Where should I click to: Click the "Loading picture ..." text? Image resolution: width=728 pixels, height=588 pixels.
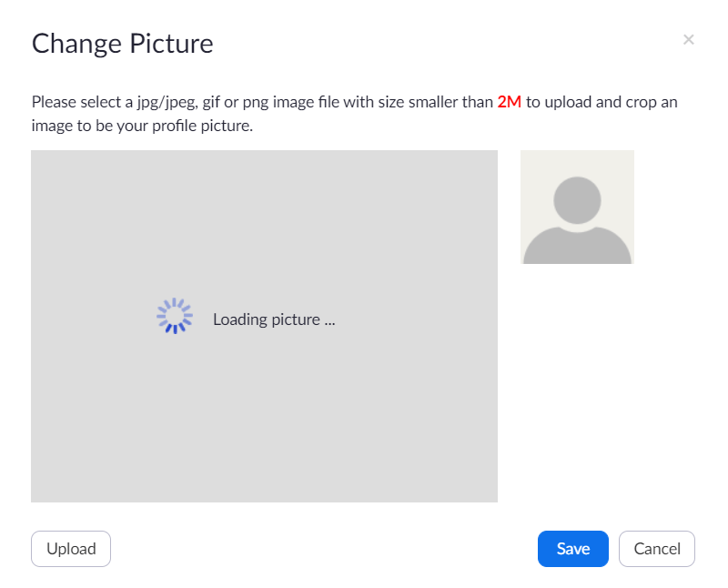click(274, 319)
